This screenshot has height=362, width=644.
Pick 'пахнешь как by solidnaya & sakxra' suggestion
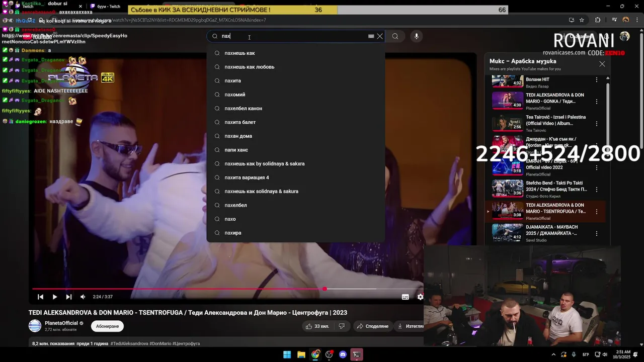click(296, 164)
